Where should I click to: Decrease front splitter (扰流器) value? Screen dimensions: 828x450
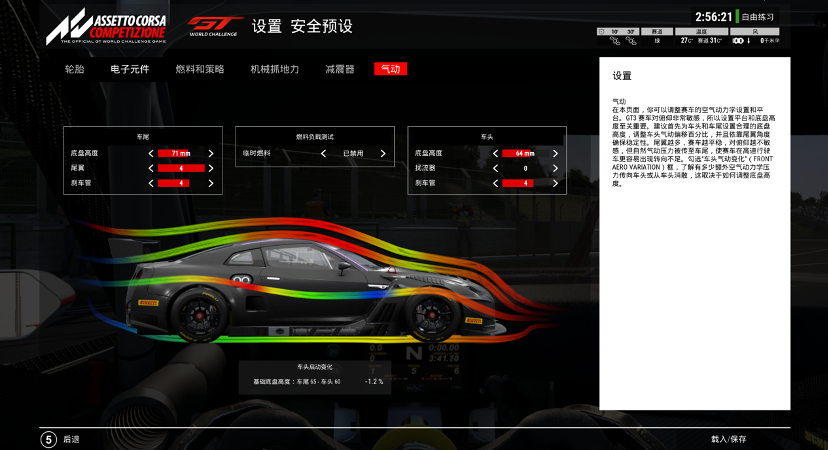495,168
